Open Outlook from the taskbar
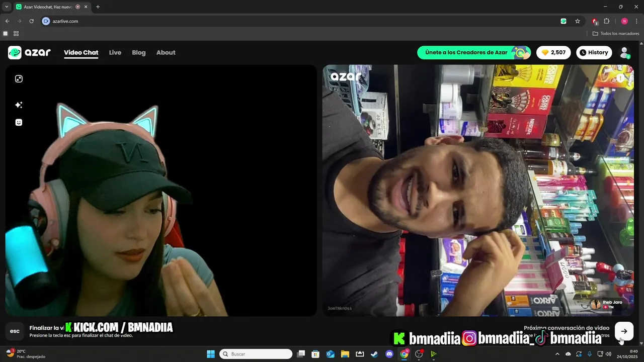Image resolution: width=644 pixels, height=362 pixels. pyautogui.click(x=331, y=354)
